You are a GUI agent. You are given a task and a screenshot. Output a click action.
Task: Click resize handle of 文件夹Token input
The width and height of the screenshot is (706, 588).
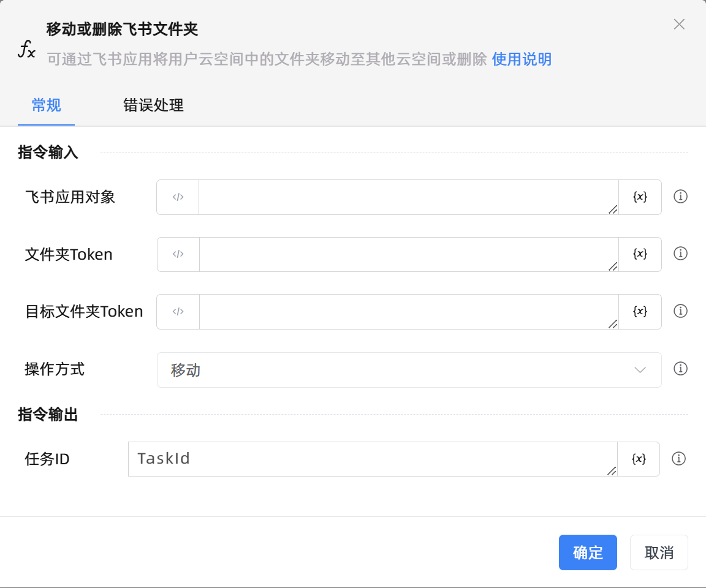pyautogui.click(x=613, y=266)
